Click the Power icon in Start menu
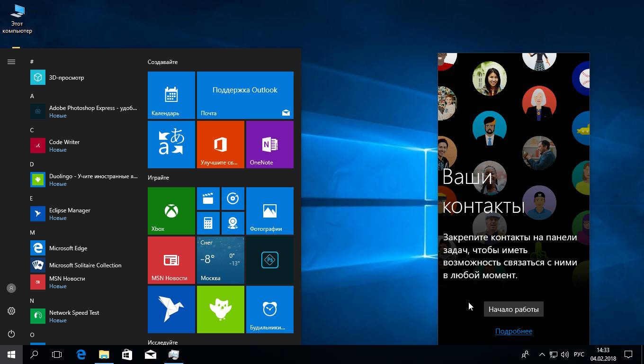Image resolution: width=644 pixels, height=364 pixels. pyautogui.click(x=11, y=334)
